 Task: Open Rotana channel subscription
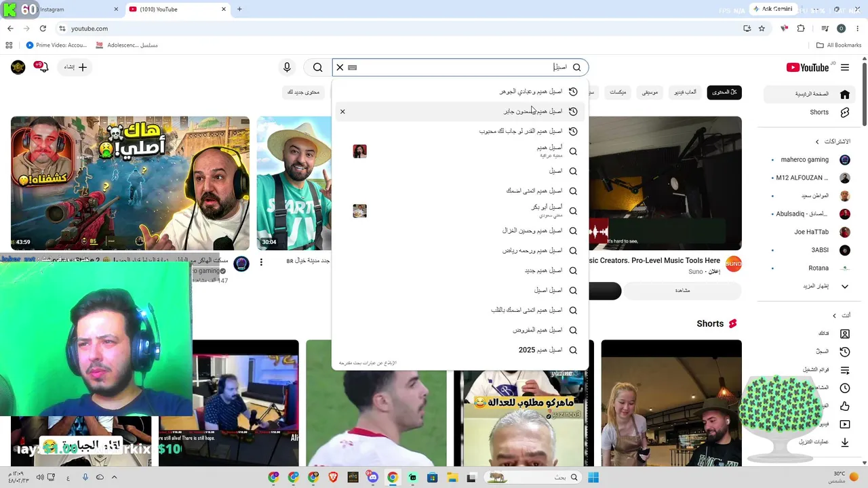click(811, 268)
